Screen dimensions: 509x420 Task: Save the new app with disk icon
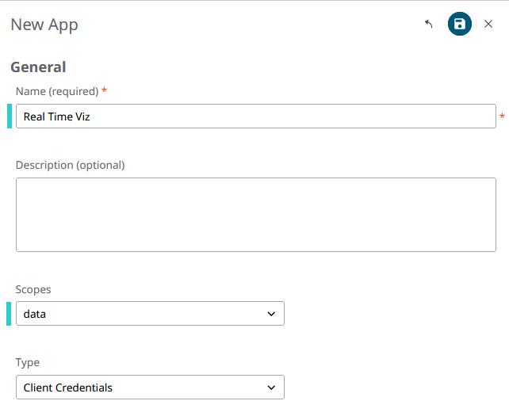coord(459,25)
